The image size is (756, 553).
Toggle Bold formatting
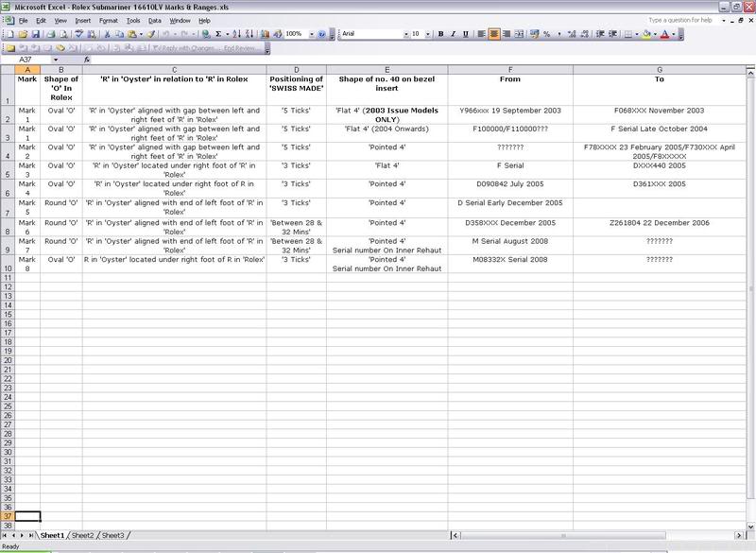point(440,34)
